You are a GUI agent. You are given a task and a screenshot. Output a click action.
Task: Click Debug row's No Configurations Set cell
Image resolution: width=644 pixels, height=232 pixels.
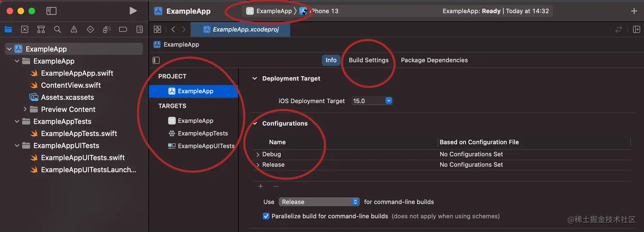click(x=471, y=154)
